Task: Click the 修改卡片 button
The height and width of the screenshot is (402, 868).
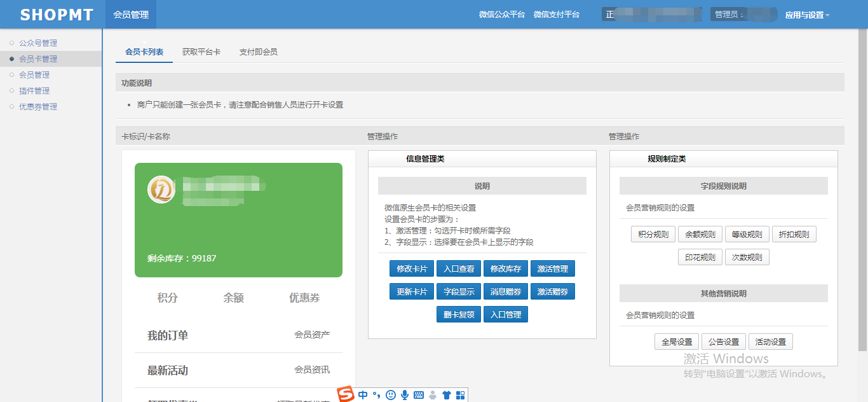Action: pos(412,269)
